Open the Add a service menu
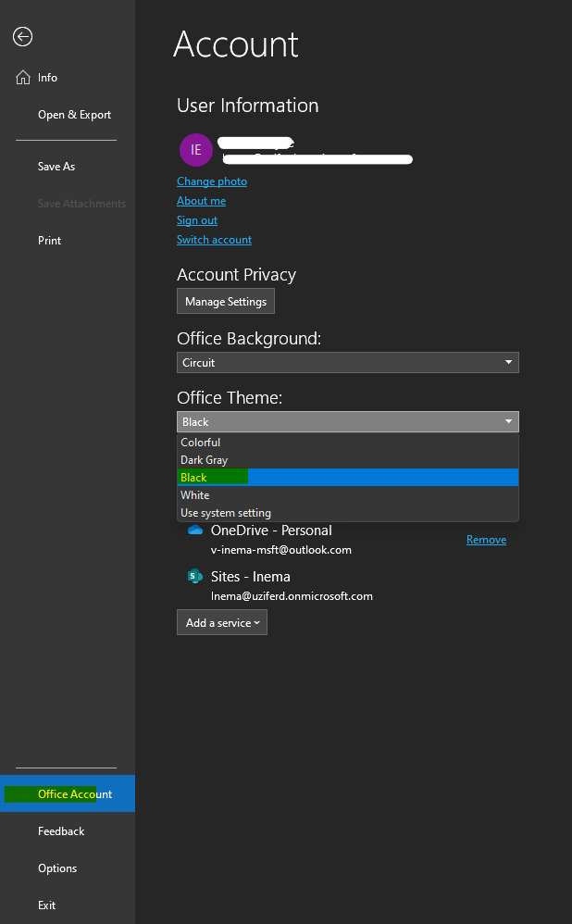This screenshot has width=572, height=924. point(222,622)
